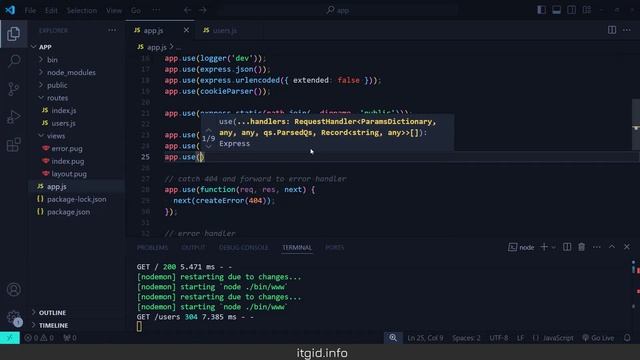Add a new terminal with plus icon

pyautogui.click(x=544, y=247)
